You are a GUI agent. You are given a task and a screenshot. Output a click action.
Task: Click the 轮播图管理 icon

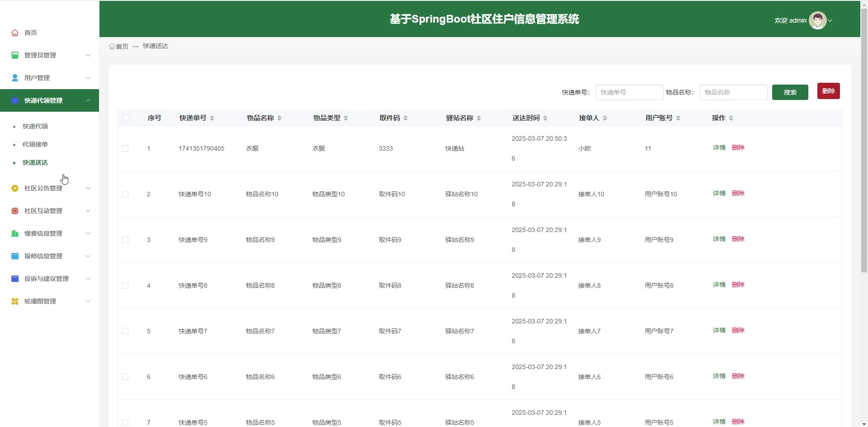click(15, 301)
